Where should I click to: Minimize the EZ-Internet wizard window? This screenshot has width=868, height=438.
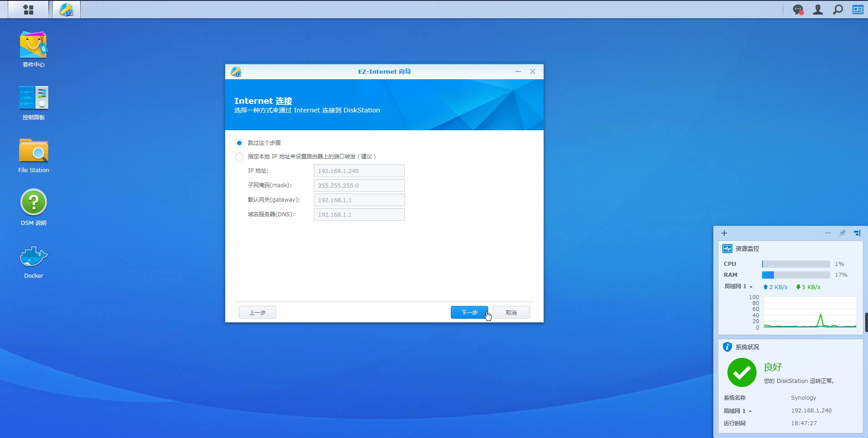(x=518, y=71)
